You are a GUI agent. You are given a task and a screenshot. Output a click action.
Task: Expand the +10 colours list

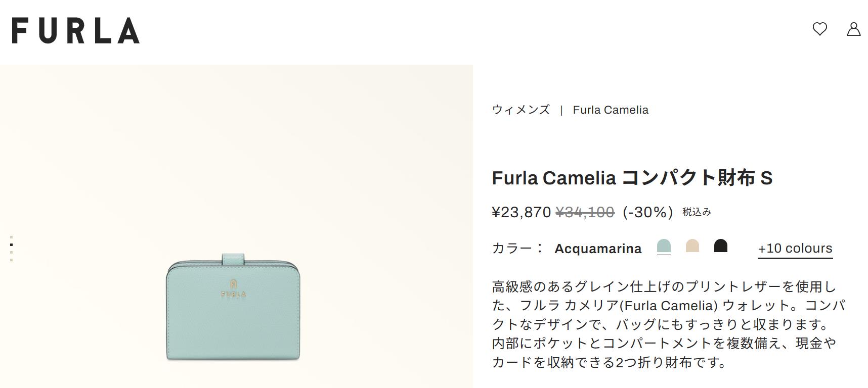[795, 249]
